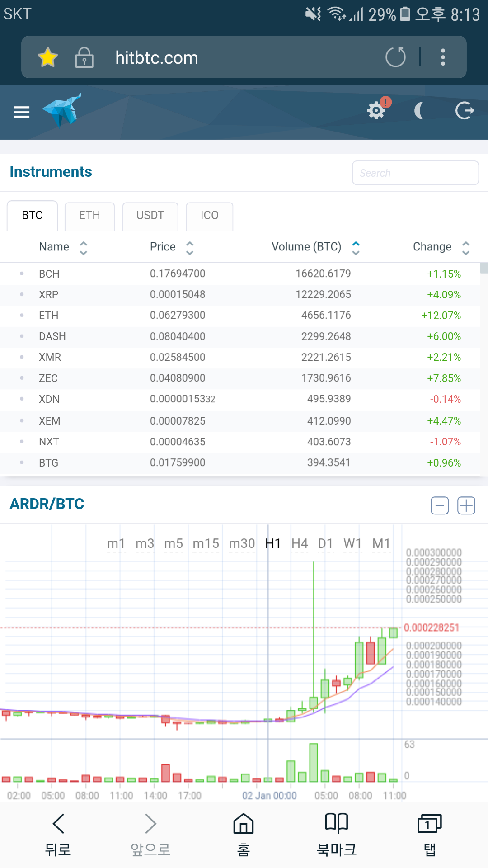This screenshot has height=868, width=488.
Task: Select the D1 chart timeframe
Action: (x=325, y=543)
